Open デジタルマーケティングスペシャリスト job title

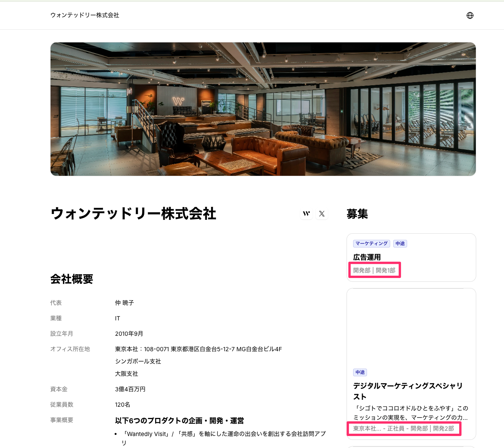pyautogui.click(x=408, y=391)
